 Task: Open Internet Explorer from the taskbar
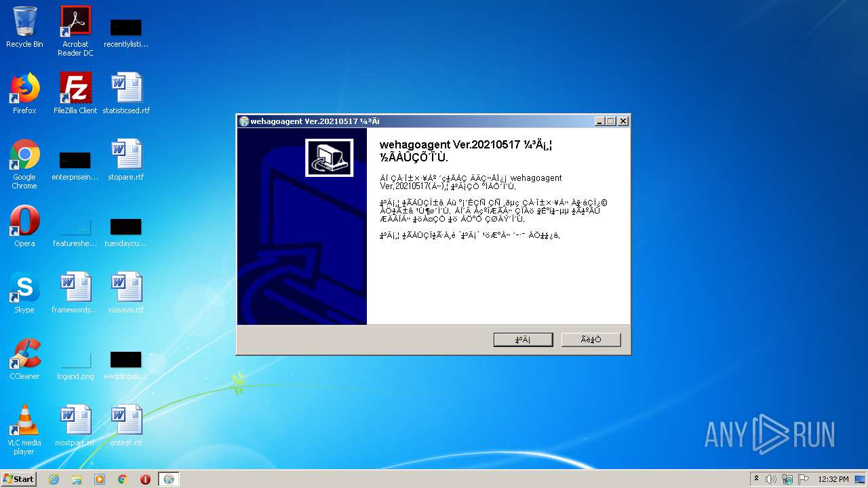[x=54, y=479]
